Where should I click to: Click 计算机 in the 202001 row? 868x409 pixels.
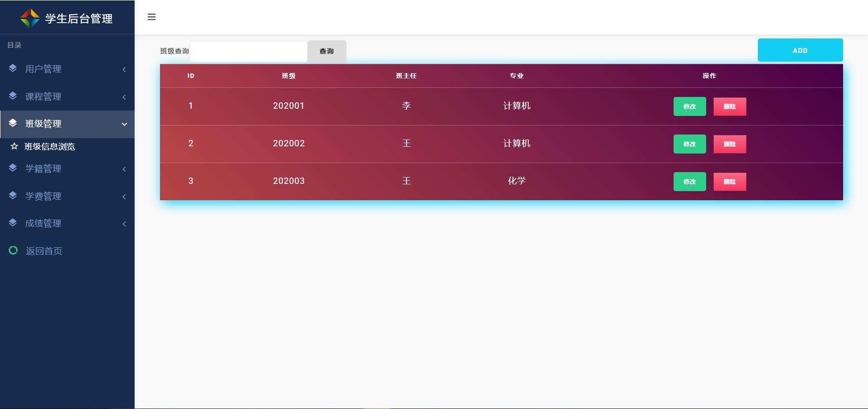517,106
